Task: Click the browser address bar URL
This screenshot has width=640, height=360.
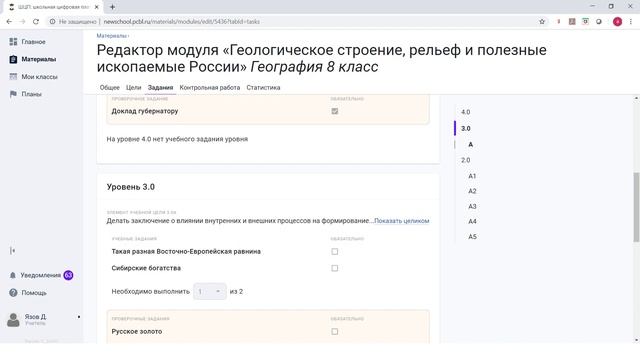Action: click(182, 22)
